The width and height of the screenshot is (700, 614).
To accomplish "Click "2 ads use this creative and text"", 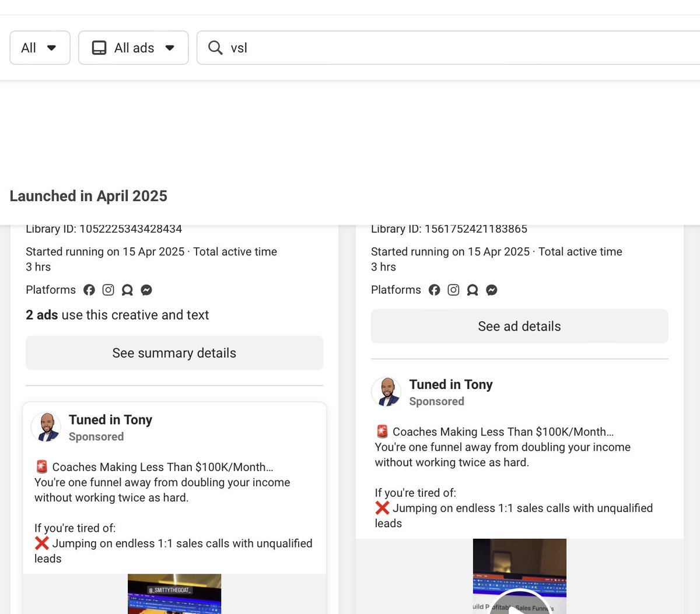I will [x=117, y=315].
